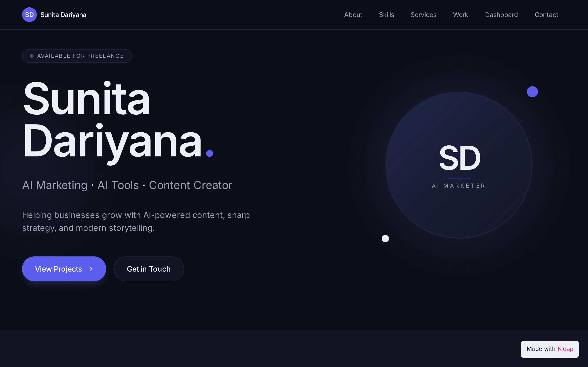Click the purple period after Dariyana

coord(209,153)
